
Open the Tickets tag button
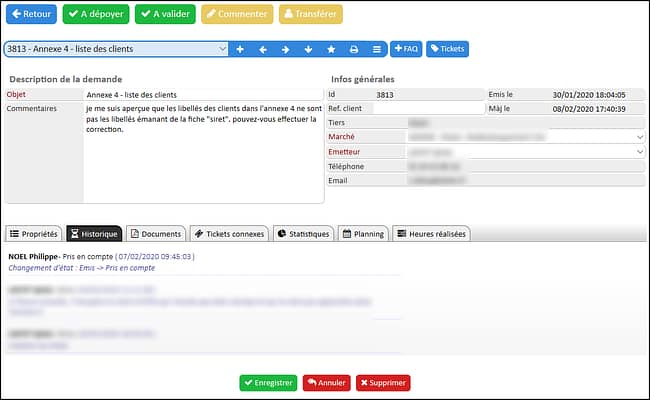(x=446, y=49)
